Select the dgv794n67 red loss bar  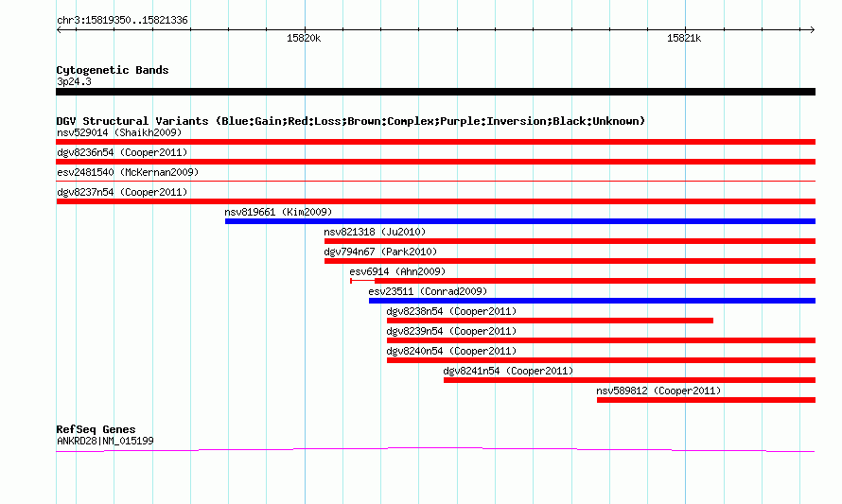[570, 261]
